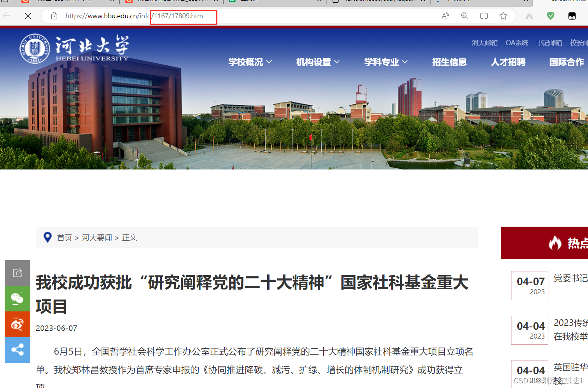Image resolution: width=588 pixels, height=388 pixels.
Task: Open the AdGuard extension shield icon
Action: click(550, 16)
